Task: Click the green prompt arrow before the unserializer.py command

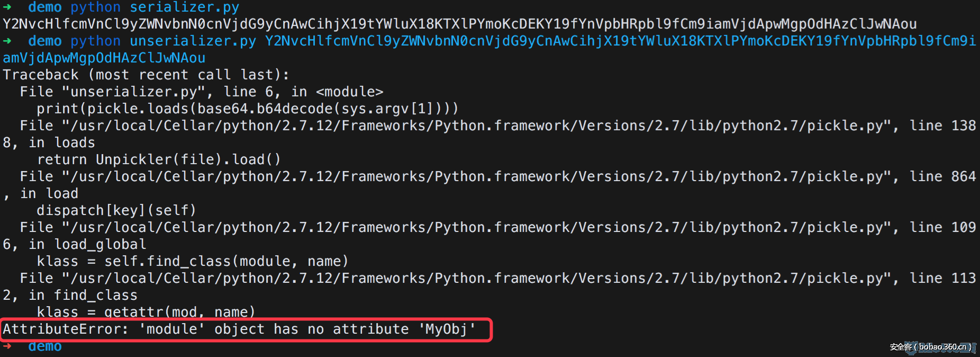Action: pyautogui.click(x=7, y=41)
